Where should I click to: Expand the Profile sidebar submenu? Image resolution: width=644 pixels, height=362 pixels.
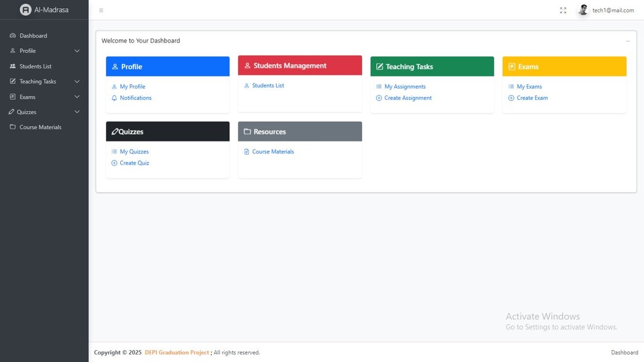[77, 51]
